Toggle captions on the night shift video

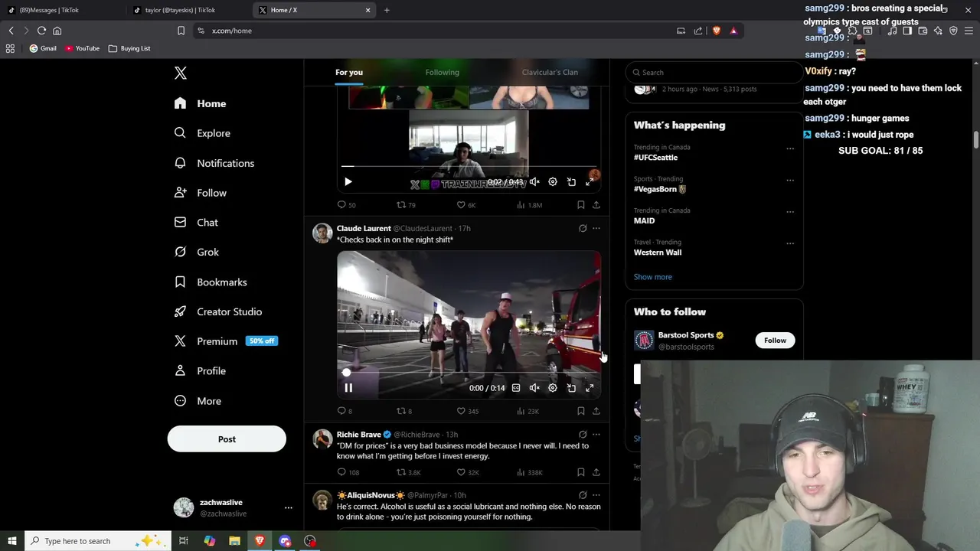[516, 388]
